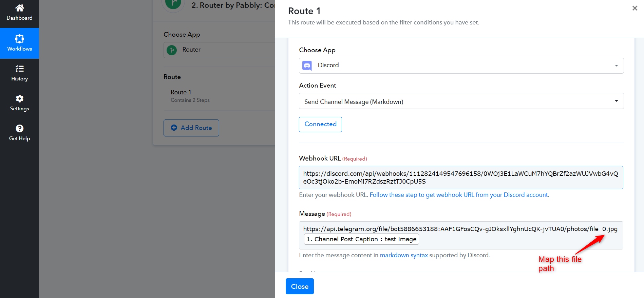Viewport: 644px width, 298px height.
Task: Click the Router by Pabbly step title
Action: coord(233,5)
